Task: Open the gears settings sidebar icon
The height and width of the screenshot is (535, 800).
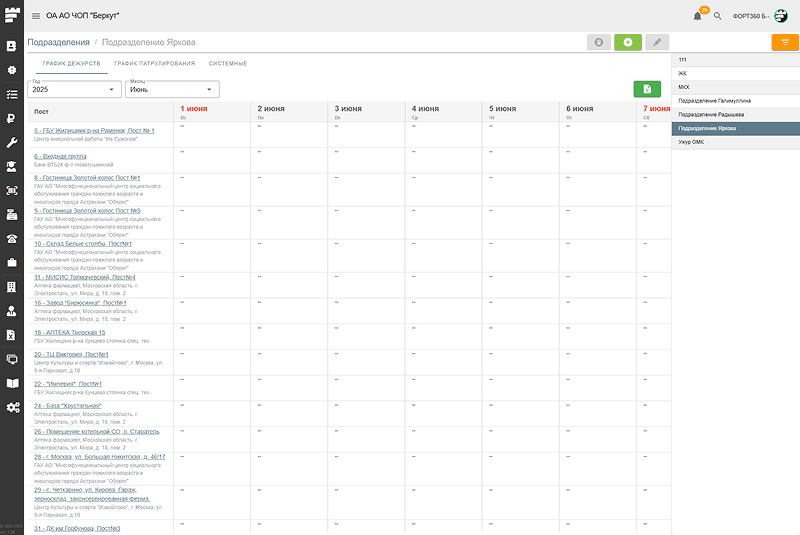Action: click(x=12, y=407)
